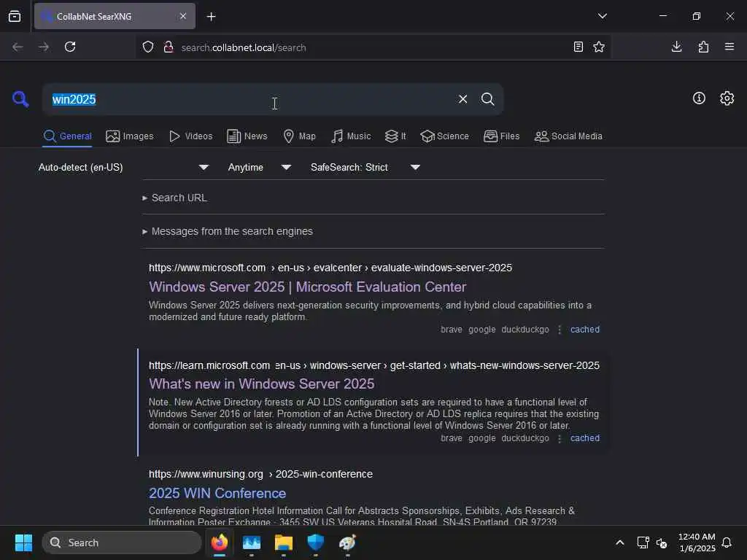
Task: View site security lock info
Action: [169, 47]
